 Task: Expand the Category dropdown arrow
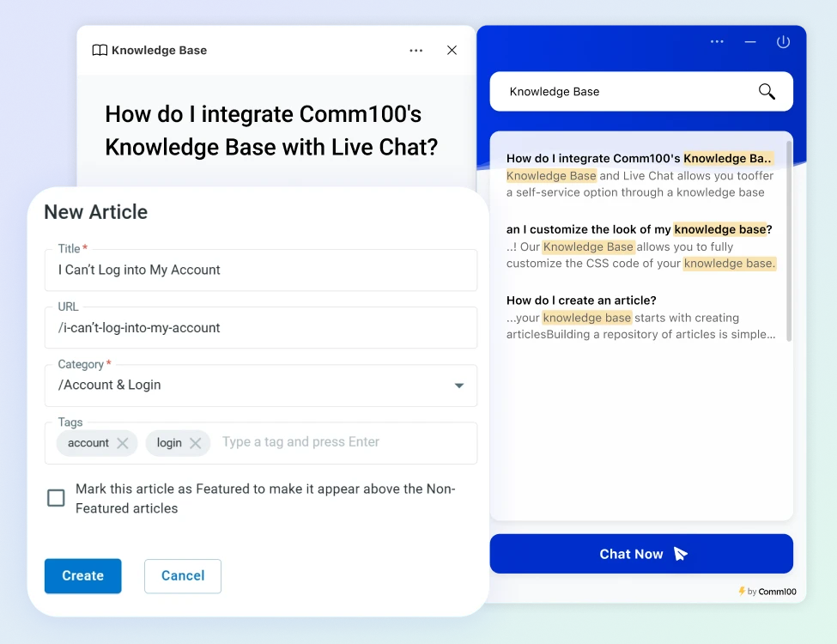pyautogui.click(x=459, y=386)
